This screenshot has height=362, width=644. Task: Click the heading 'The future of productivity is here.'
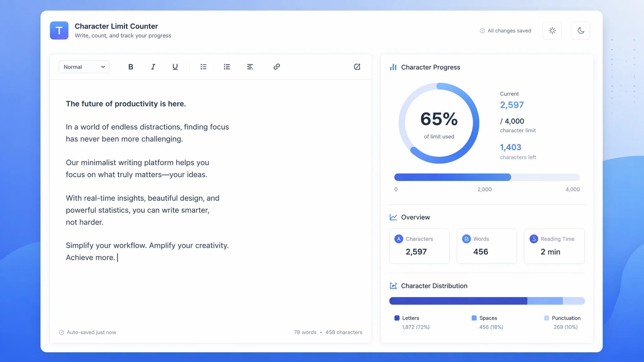tap(126, 104)
